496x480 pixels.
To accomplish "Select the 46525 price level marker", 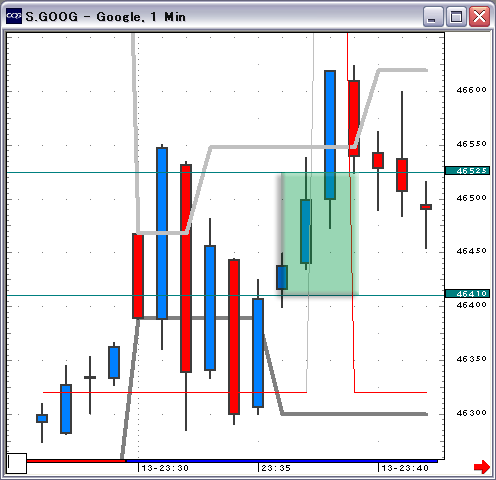I will [x=467, y=171].
